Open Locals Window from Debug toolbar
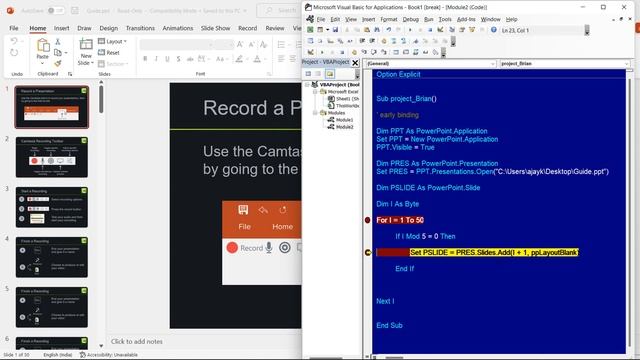 pos(396,52)
